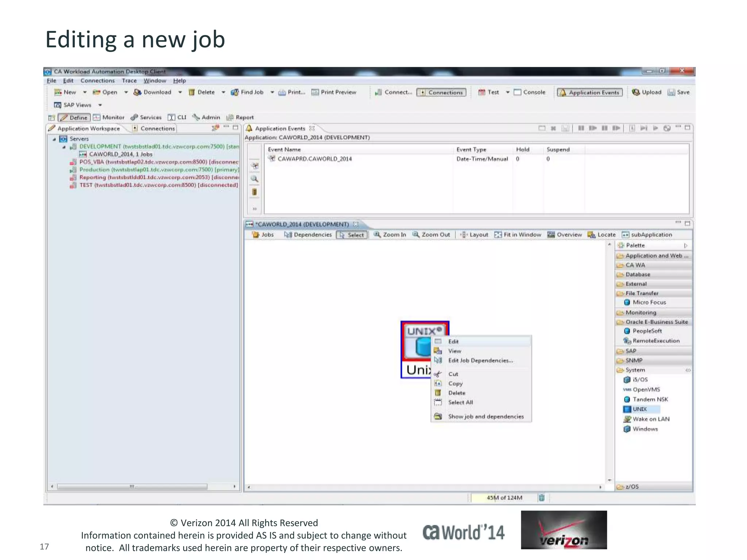Click the Fit in Window icon
Viewport: 747px width, 560px height.
point(498,234)
